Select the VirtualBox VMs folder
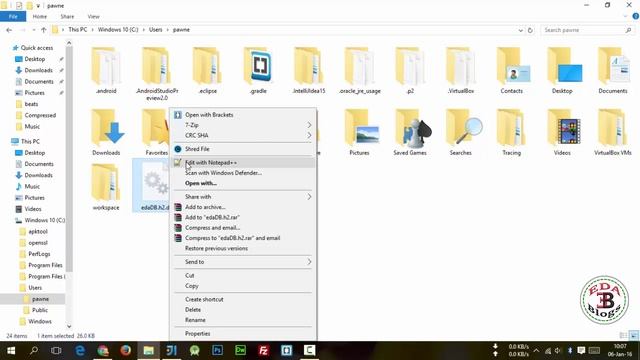 click(613, 132)
